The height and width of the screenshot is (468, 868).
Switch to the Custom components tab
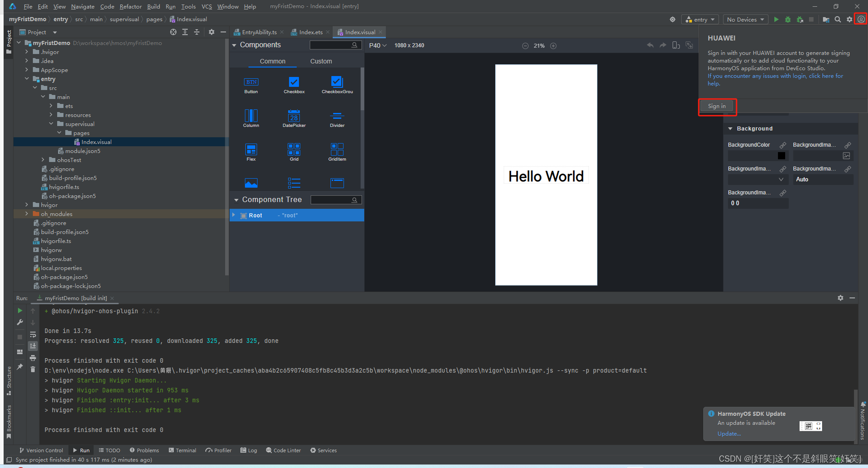[x=321, y=61]
